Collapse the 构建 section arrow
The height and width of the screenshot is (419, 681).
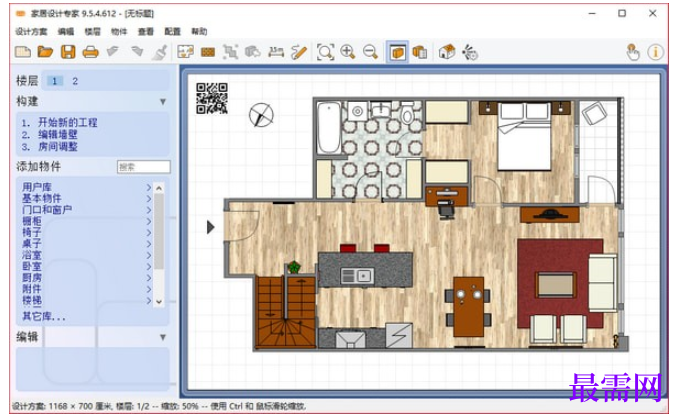pyautogui.click(x=163, y=102)
